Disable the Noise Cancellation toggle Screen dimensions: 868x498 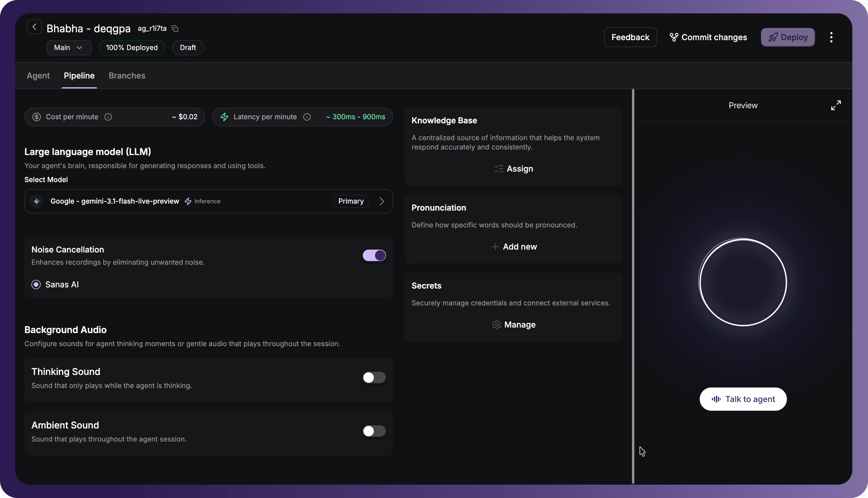click(x=374, y=255)
